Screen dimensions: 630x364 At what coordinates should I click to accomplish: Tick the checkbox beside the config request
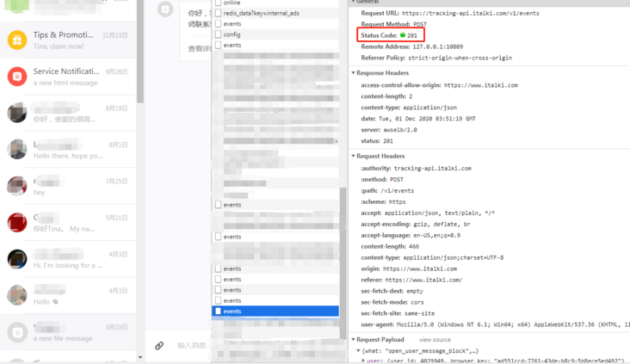(218, 34)
